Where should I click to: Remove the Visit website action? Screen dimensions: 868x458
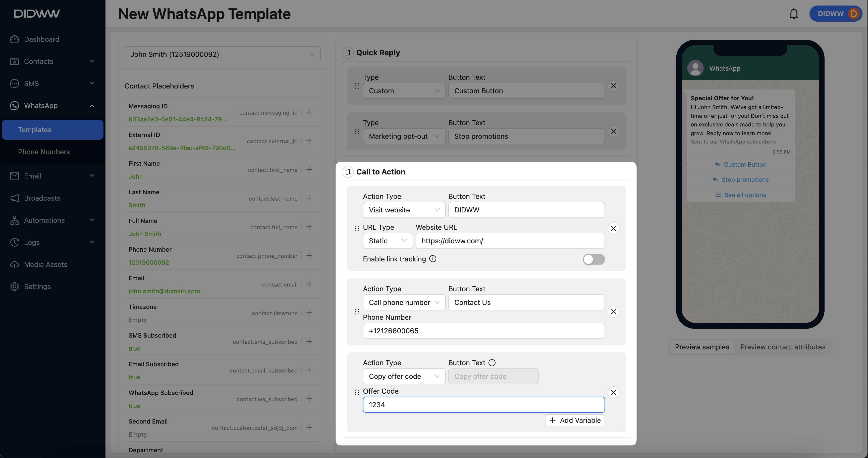point(613,229)
